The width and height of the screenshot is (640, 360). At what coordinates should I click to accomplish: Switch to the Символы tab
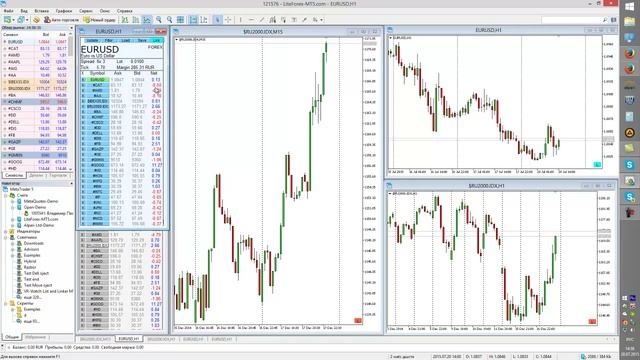pyautogui.click(x=14, y=175)
